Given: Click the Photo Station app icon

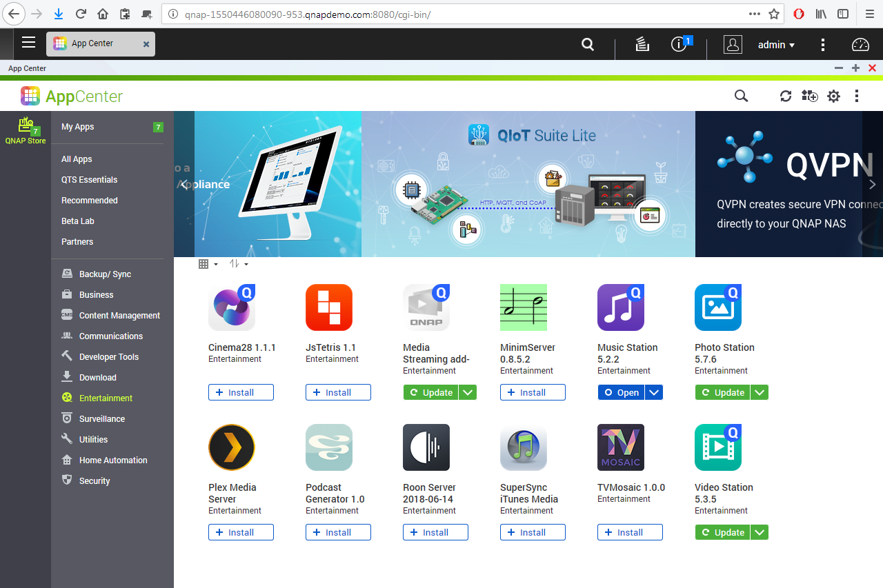Looking at the screenshot, I should tap(718, 307).
